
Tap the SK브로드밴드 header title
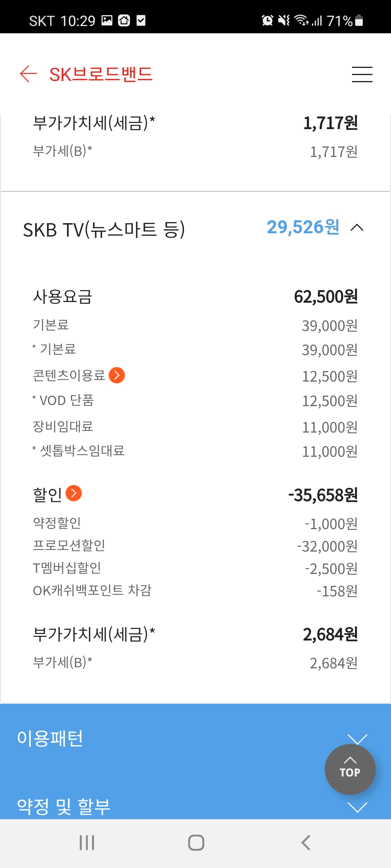[x=101, y=75]
